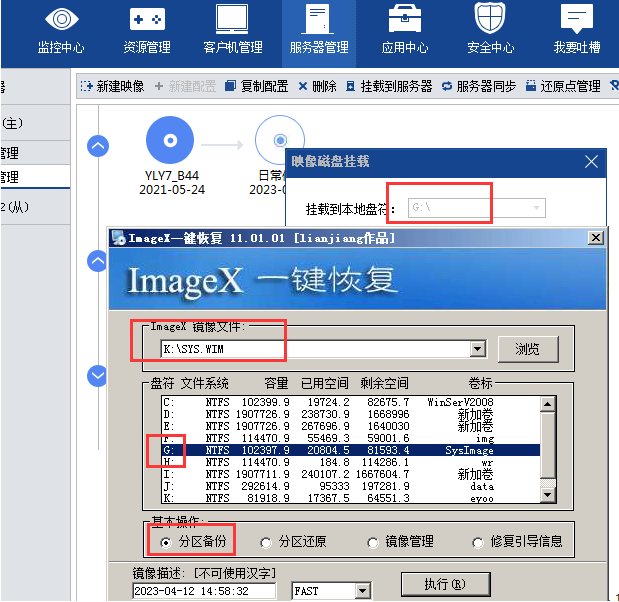Click 挂载到服务器 toolbar label
Screen dimensions: 619x602
click(396, 86)
